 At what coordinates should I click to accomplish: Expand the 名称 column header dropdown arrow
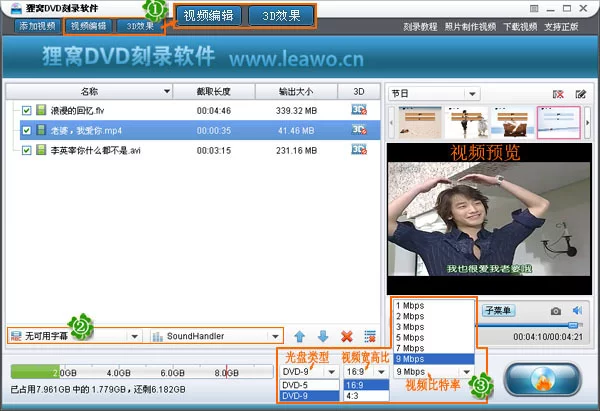(167, 91)
